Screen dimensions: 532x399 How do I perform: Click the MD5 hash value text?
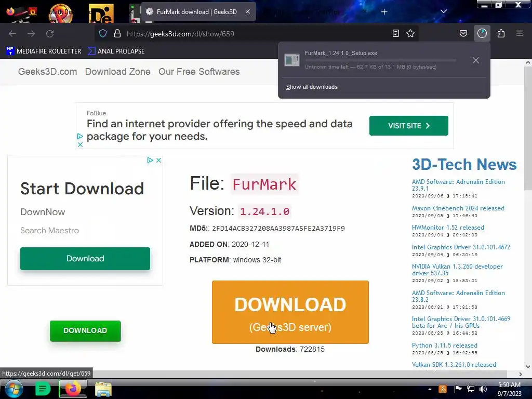click(278, 229)
